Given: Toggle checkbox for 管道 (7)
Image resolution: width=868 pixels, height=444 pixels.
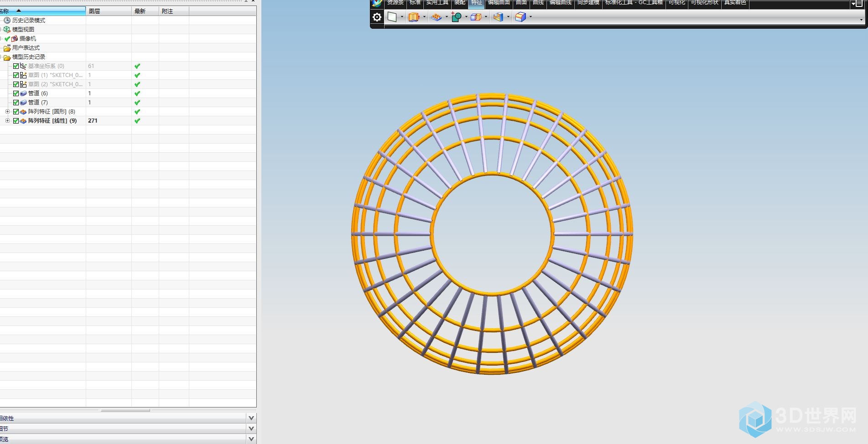Looking at the screenshot, I should (x=16, y=103).
